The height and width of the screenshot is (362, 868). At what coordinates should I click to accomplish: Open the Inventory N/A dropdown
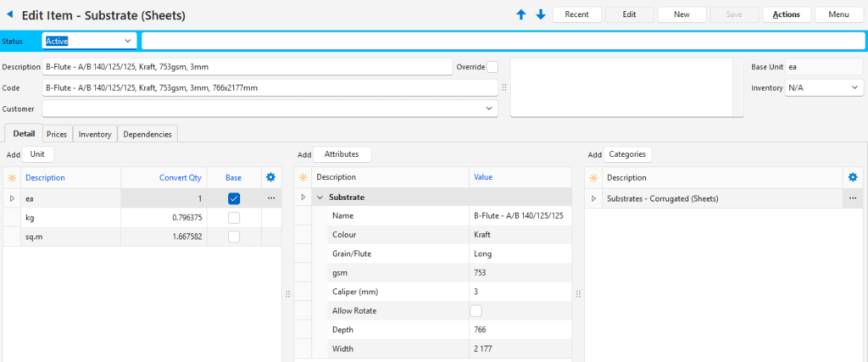[x=853, y=87]
